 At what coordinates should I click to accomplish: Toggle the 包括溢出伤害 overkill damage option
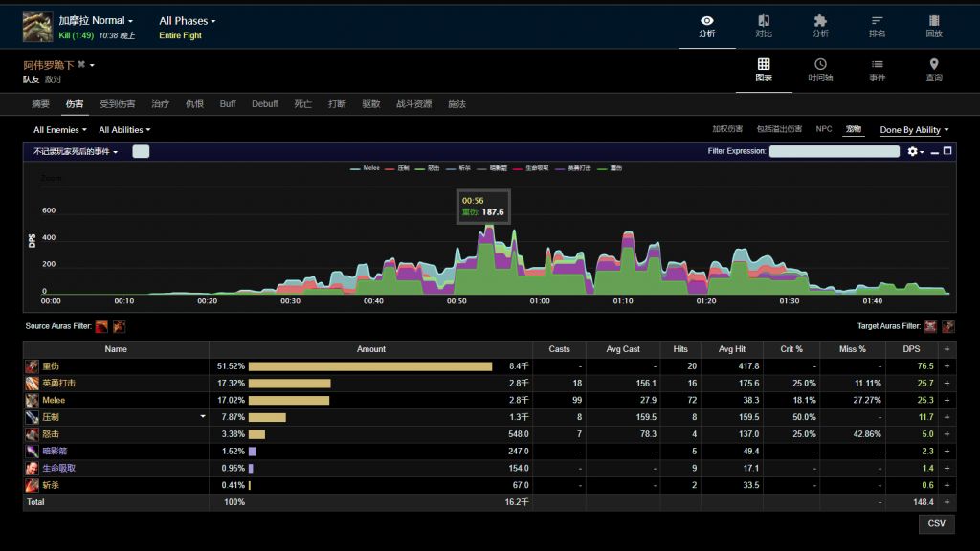(x=779, y=129)
